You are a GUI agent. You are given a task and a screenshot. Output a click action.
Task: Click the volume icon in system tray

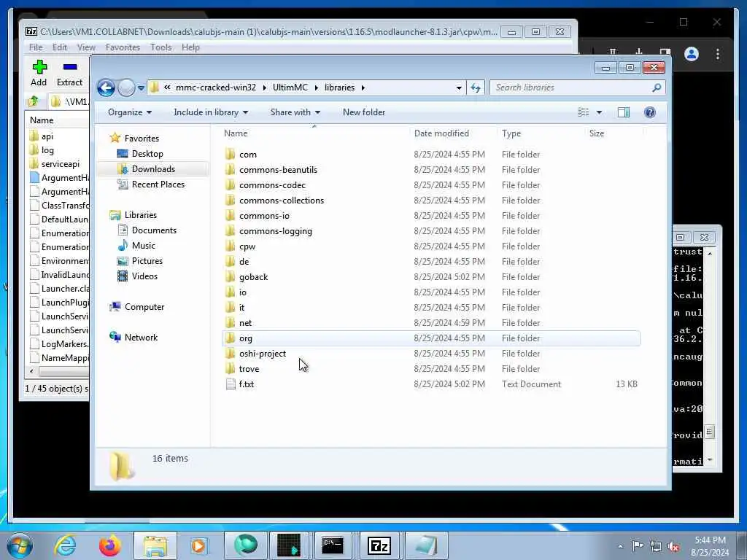pyautogui.click(x=673, y=546)
